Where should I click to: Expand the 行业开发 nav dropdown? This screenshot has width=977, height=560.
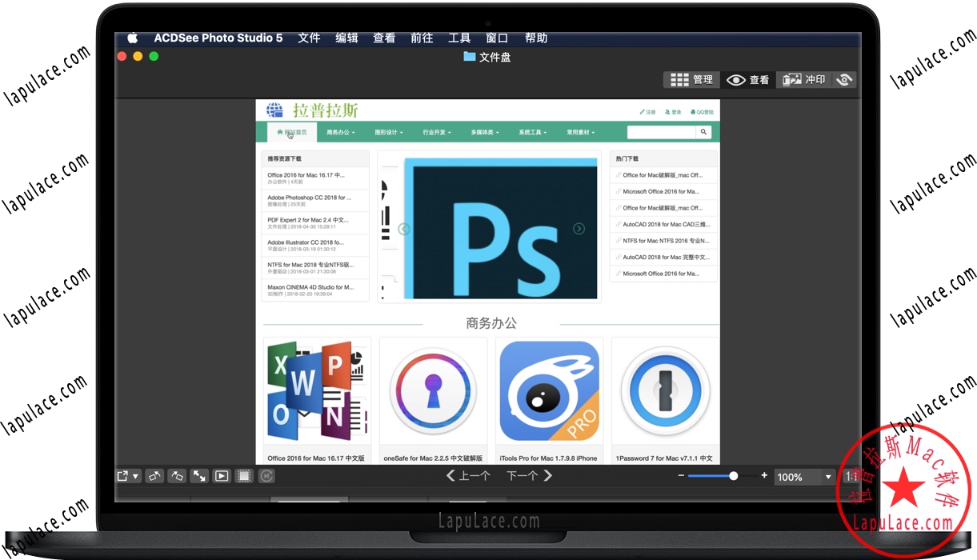[437, 132]
